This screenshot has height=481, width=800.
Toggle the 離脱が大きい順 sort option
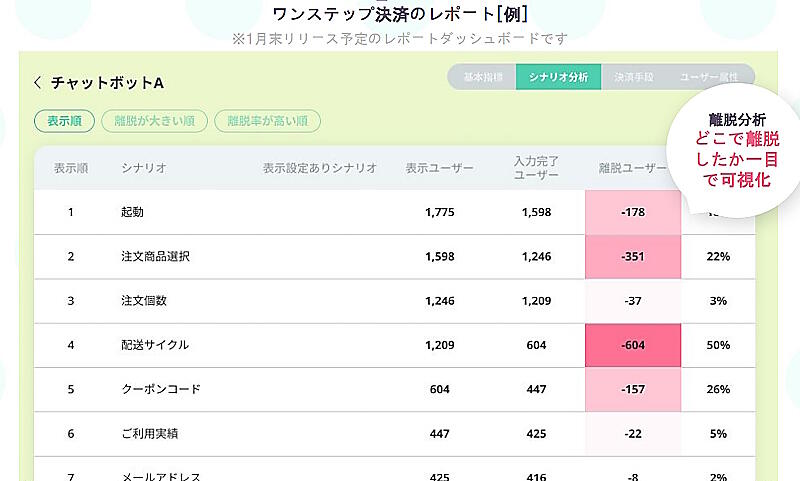coord(154,121)
